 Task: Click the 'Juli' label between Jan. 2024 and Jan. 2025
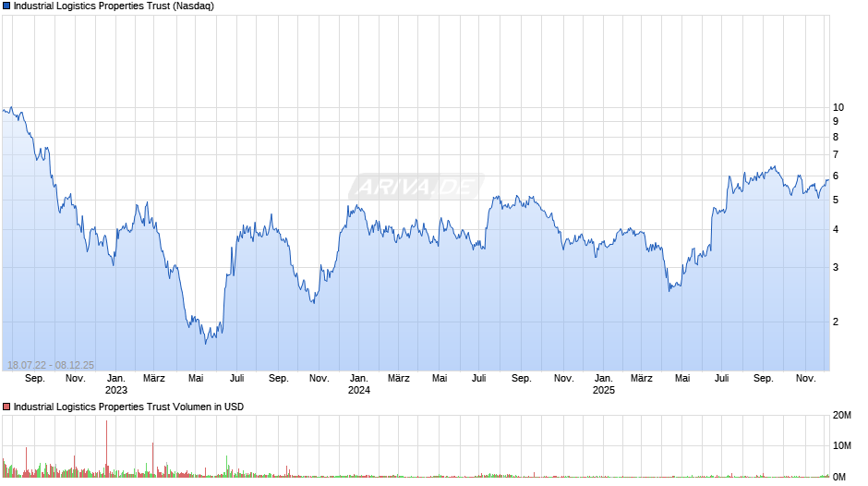(479, 379)
